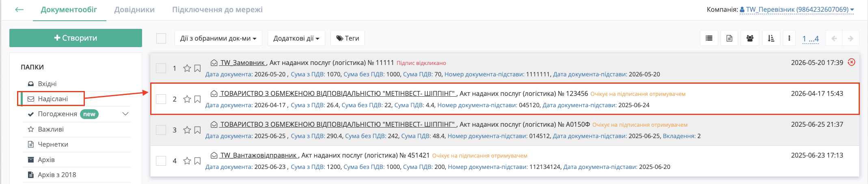Click the red revoked-signature icon on row 1
The image size is (868, 184).
coord(852,62)
